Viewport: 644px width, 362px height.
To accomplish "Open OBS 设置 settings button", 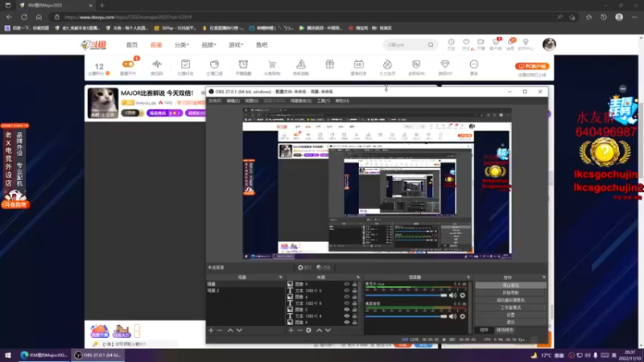I will 510,315.
